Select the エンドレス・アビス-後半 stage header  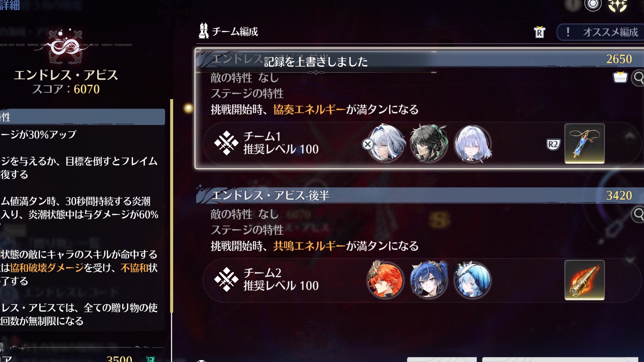click(420, 195)
